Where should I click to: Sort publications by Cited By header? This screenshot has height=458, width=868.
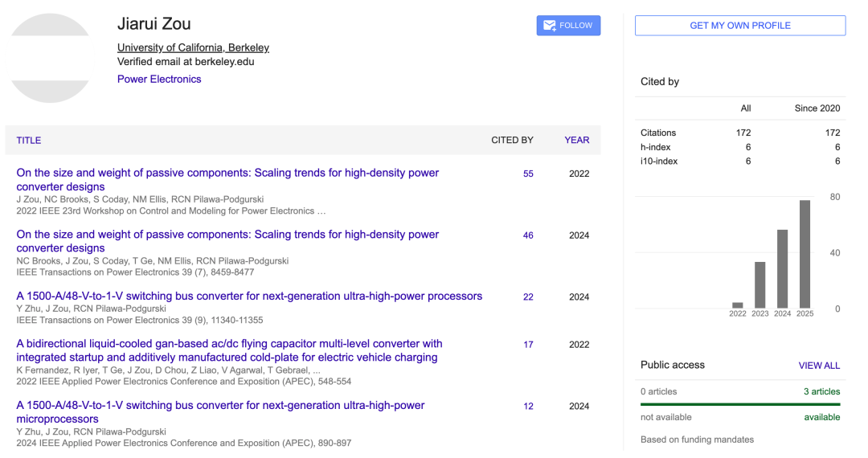pos(512,140)
